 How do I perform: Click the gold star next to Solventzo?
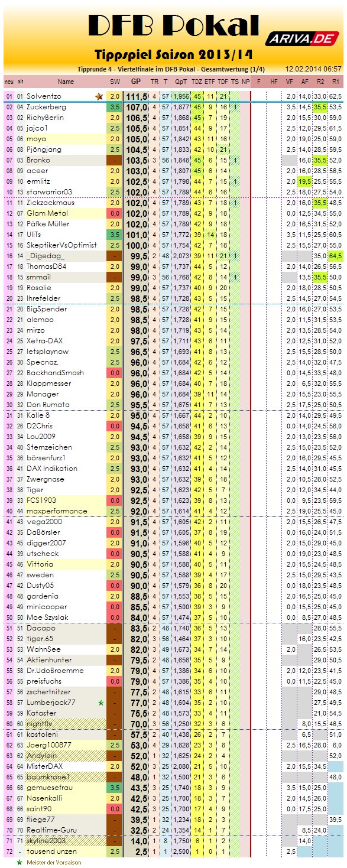point(99,96)
